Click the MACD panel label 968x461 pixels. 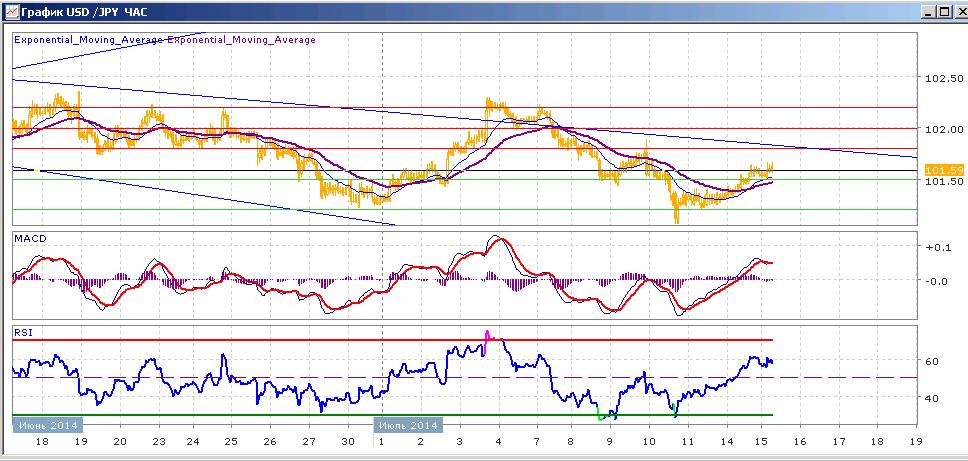click(28, 238)
